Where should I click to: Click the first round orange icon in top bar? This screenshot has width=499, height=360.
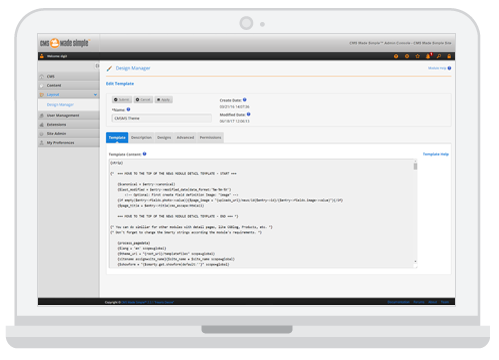pyautogui.click(x=396, y=56)
